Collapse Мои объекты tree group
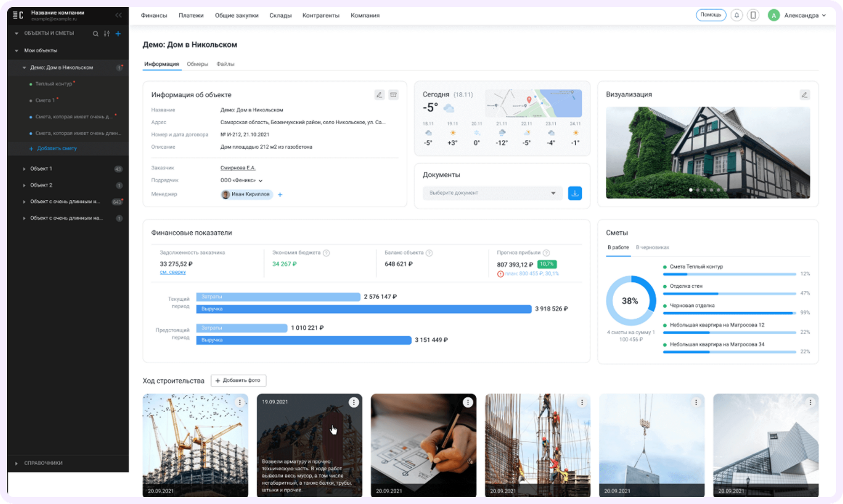 [16, 51]
